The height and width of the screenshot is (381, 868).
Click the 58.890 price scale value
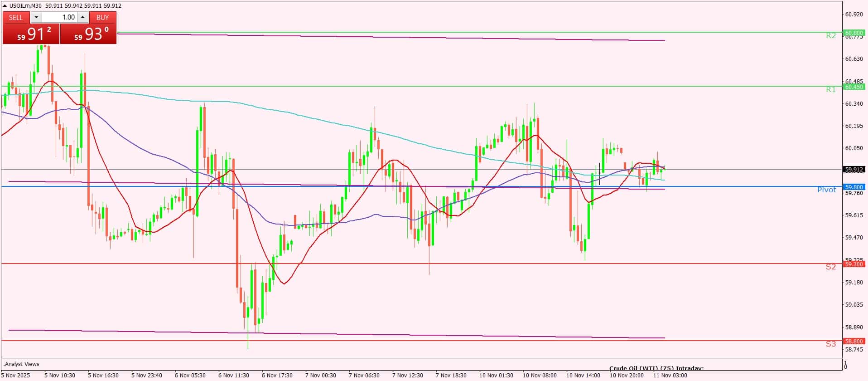click(854, 327)
